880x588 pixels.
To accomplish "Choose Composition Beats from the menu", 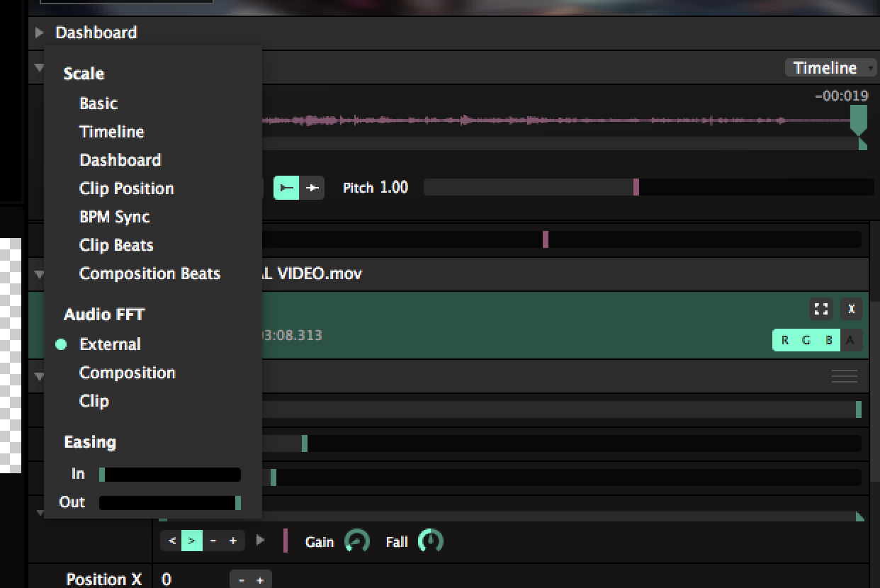I will pyautogui.click(x=150, y=273).
